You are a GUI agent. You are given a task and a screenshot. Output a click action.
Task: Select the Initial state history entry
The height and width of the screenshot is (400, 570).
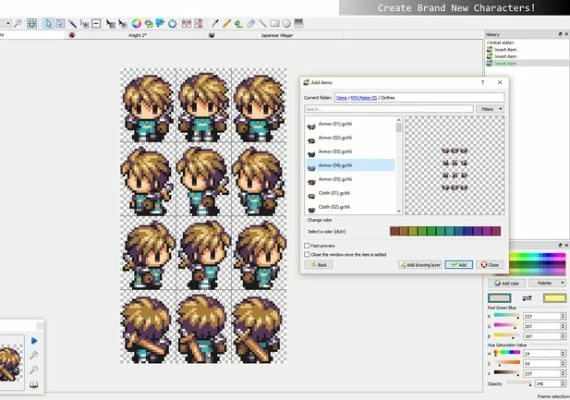500,43
